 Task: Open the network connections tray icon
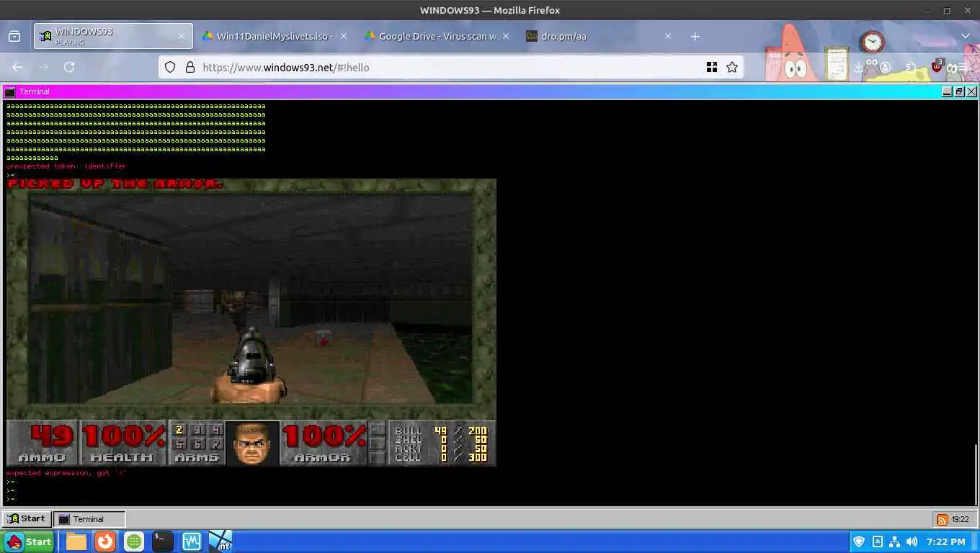(x=894, y=541)
